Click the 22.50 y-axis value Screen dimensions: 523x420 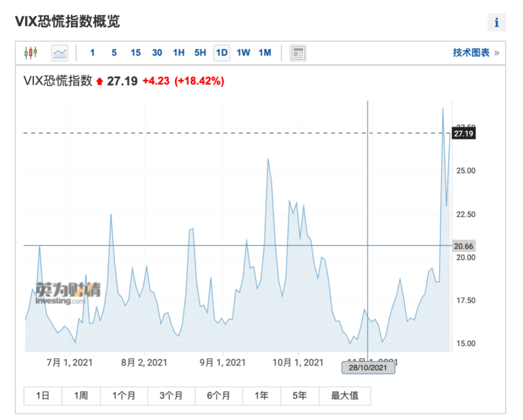coord(466,214)
